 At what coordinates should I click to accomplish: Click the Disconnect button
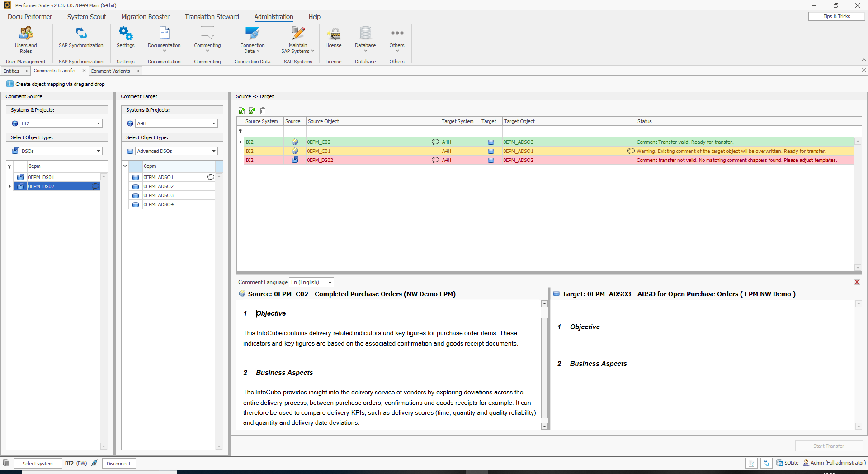[118, 463]
